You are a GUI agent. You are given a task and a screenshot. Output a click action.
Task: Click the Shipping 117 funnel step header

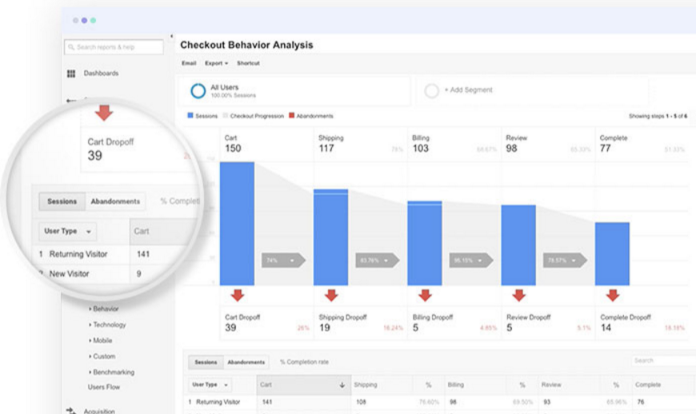coord(360,144)
